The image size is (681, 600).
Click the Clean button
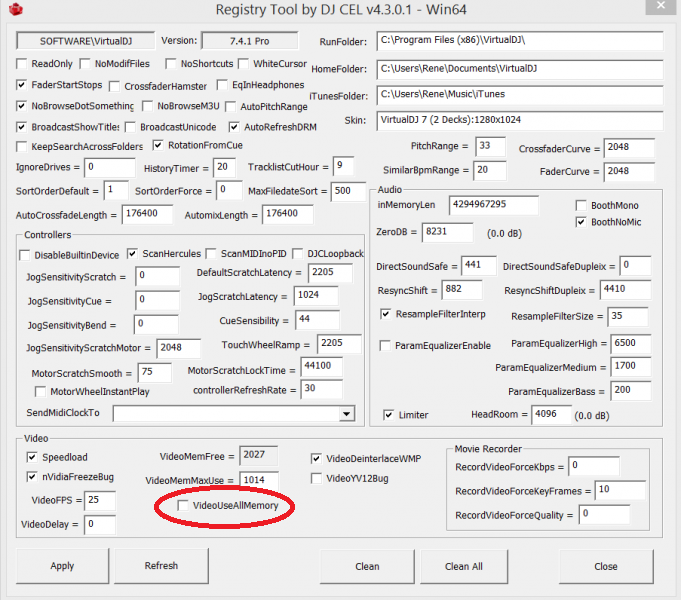(367, 567)
